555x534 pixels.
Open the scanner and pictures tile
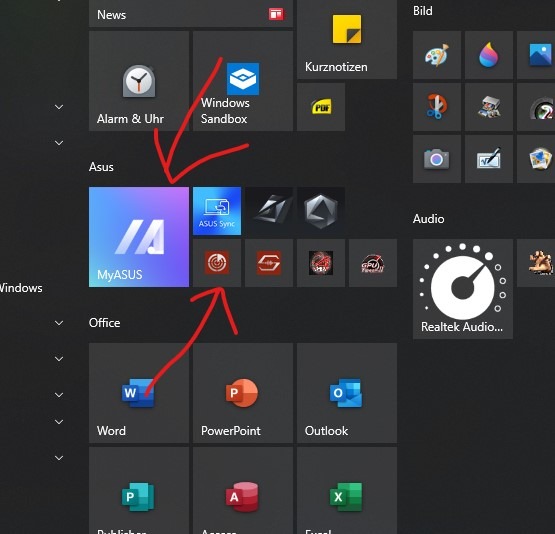[489, 107]
